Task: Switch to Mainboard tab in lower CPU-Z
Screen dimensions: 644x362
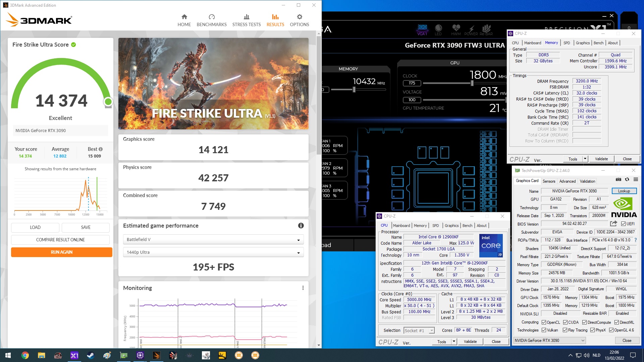Action: click(x=401, y=226)
